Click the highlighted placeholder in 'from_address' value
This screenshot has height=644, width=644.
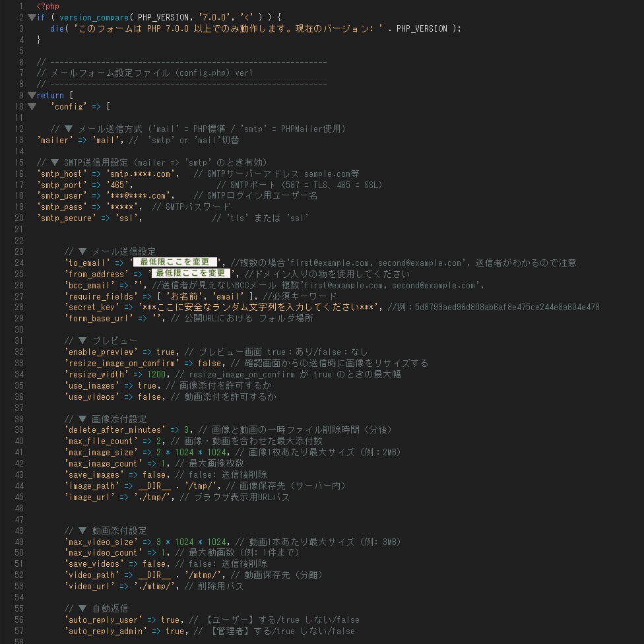pos(191,274)
